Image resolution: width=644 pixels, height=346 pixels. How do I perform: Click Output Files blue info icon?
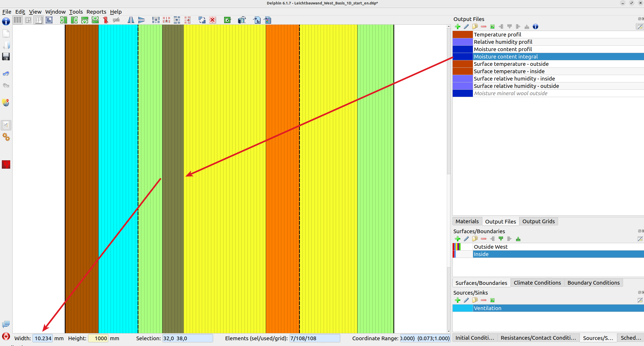click(x=535, y=26)
